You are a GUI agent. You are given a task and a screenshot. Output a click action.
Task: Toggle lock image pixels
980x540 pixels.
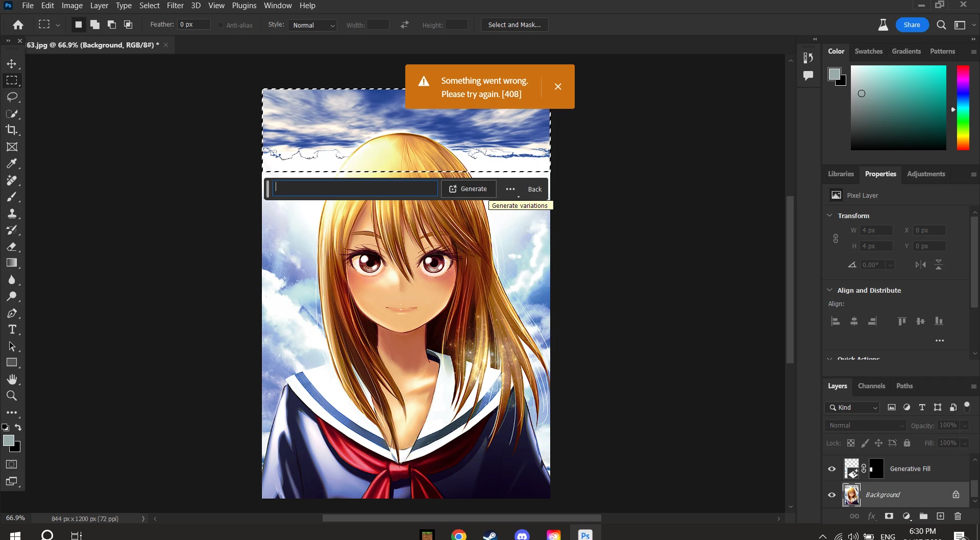(865, 443)
